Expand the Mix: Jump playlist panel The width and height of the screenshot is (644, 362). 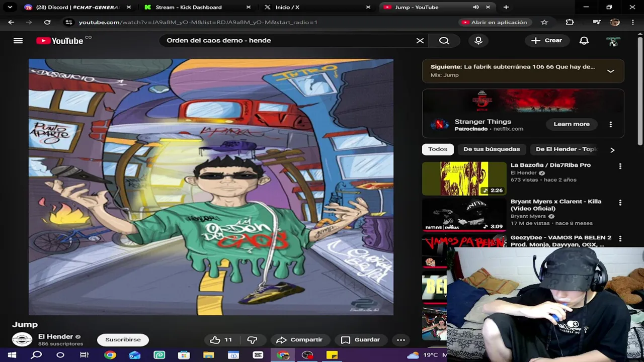[610, 71]
